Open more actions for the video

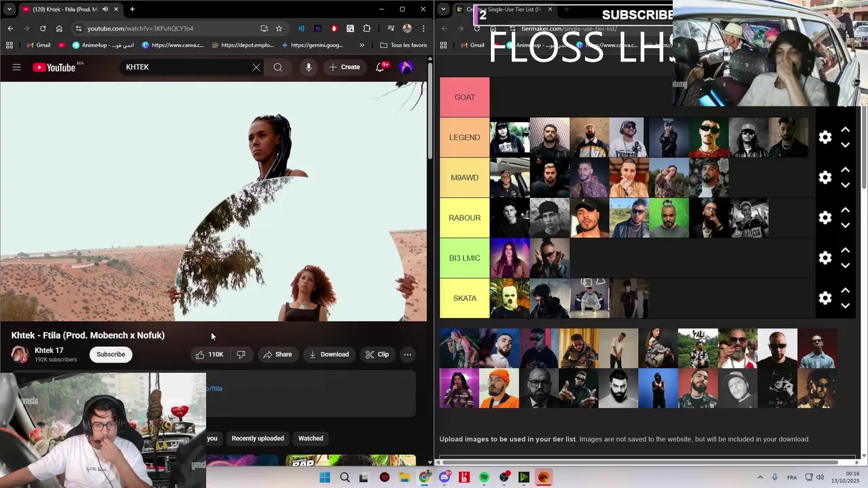[x=408, y=354]
